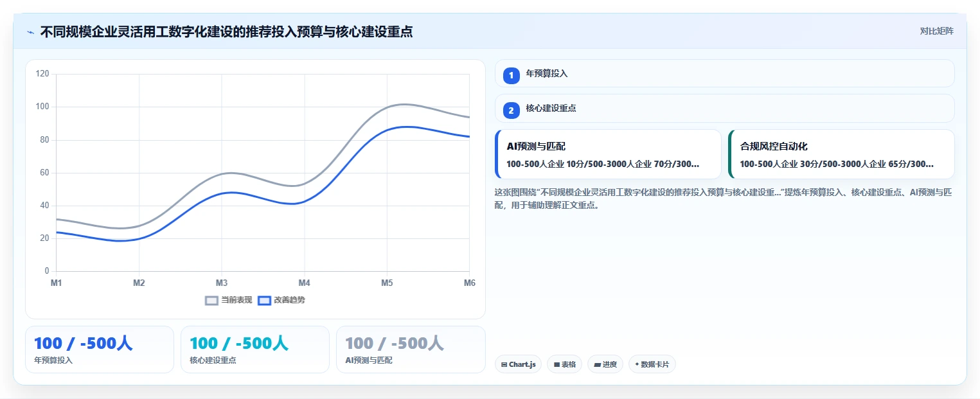Click the Chart.js tag
The height and width of the screenshot is (399, 980).
pyautogui.click(x=518, y=364)
